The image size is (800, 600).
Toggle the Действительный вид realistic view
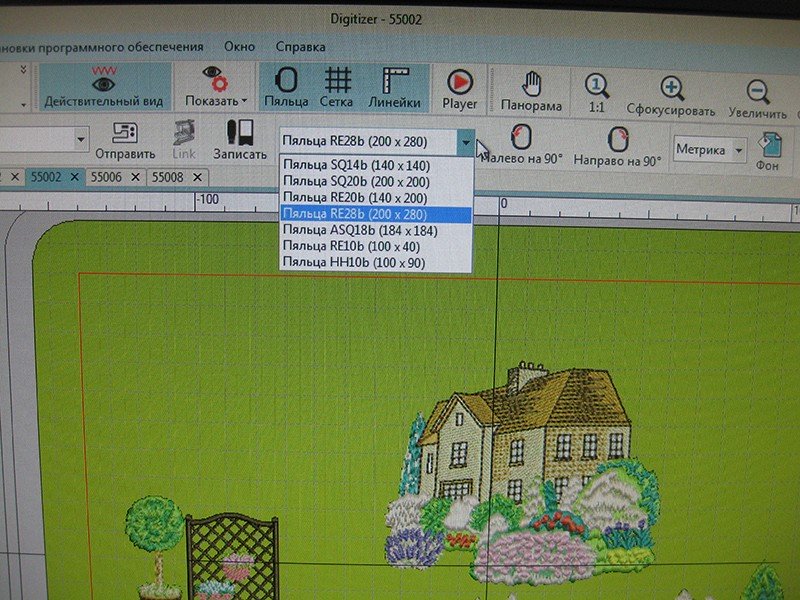point(104,87)
